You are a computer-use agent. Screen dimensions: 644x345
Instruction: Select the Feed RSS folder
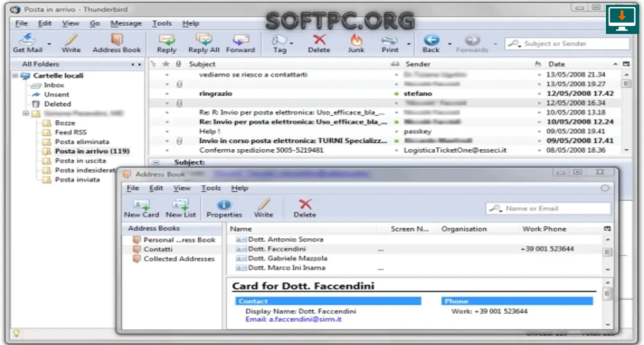click(x=70, y=132)
